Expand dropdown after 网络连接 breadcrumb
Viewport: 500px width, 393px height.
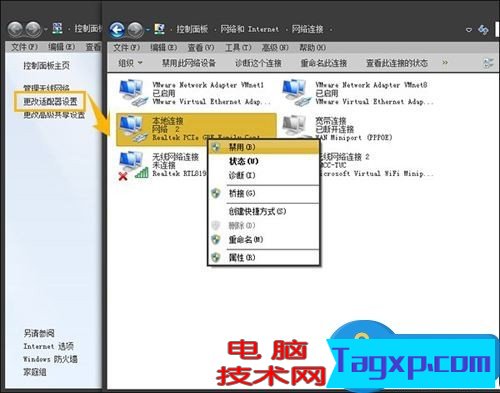click(331, 30)
